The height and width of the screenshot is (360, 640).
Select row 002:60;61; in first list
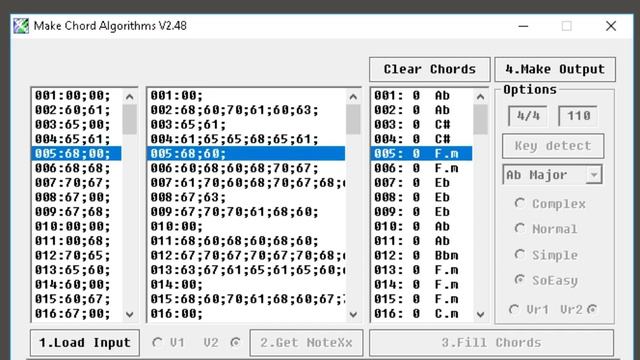point(77,110)
